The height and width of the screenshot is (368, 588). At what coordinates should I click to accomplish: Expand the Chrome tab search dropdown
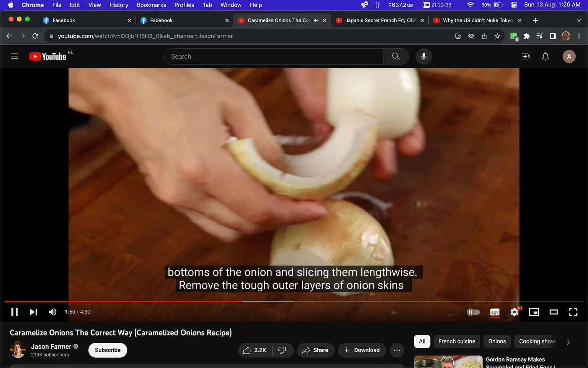pos(579,20)
